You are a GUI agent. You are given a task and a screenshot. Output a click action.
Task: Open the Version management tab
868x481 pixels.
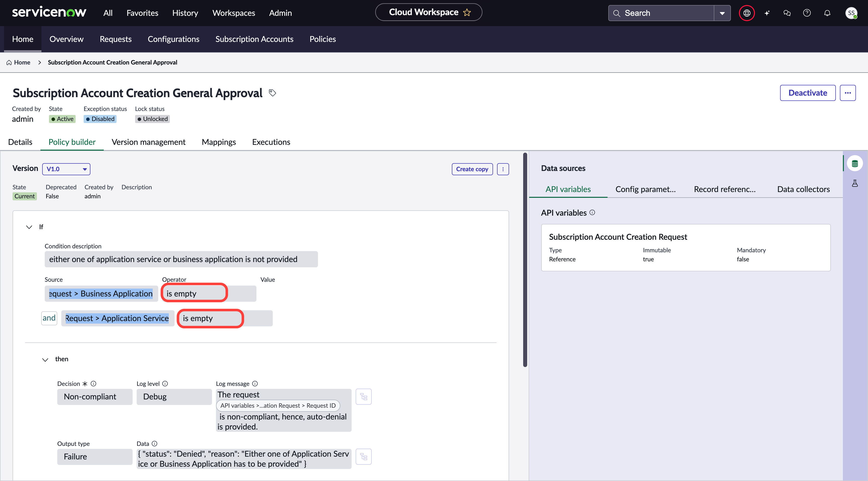click(149, 142)
